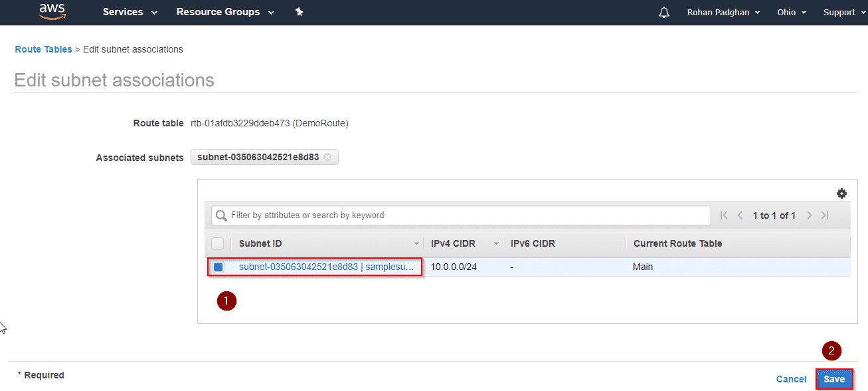The height and width of the screenshot is (391, 868).
Task: Open the Ohio region selector
Action: (792, 13)
